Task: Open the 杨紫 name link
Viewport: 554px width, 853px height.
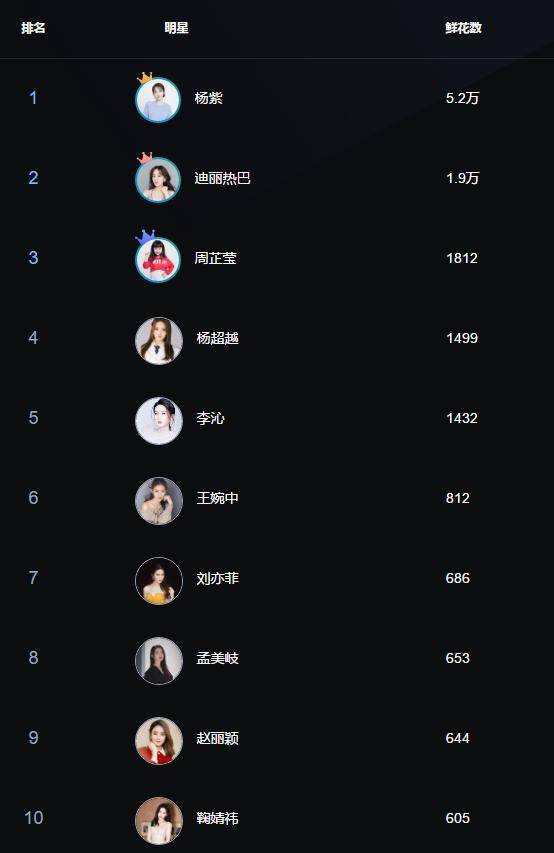Action: point(208,98)
